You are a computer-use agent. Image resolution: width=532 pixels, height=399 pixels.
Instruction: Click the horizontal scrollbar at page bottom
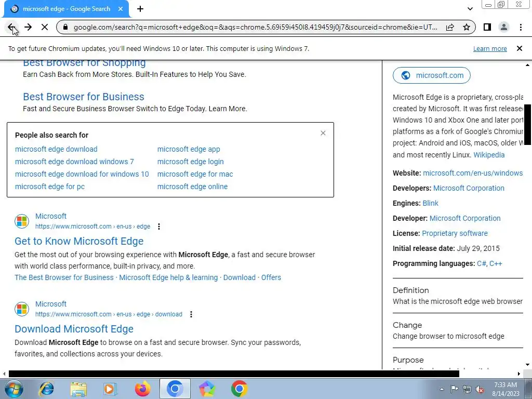click(234, 374)
